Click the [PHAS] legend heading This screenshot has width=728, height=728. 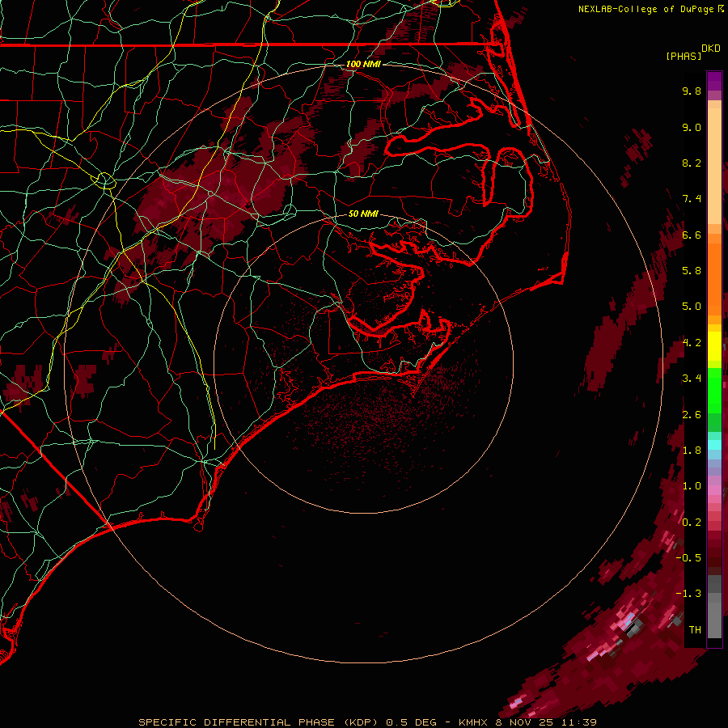(x=684, y=56)
